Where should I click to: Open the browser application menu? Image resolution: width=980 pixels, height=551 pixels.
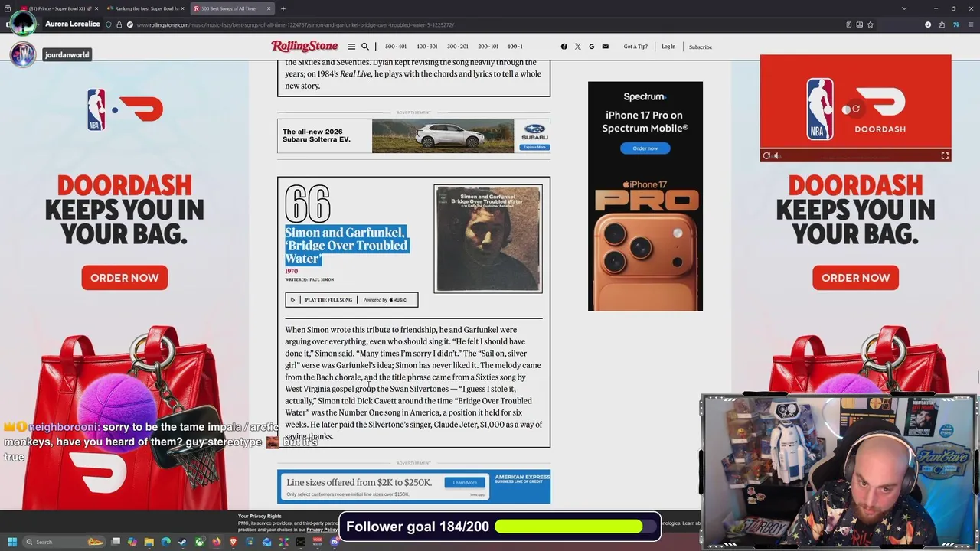971,24
